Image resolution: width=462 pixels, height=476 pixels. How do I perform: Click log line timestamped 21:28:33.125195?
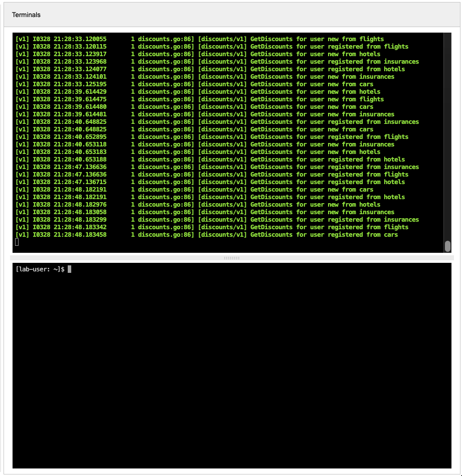coord(194,84)
